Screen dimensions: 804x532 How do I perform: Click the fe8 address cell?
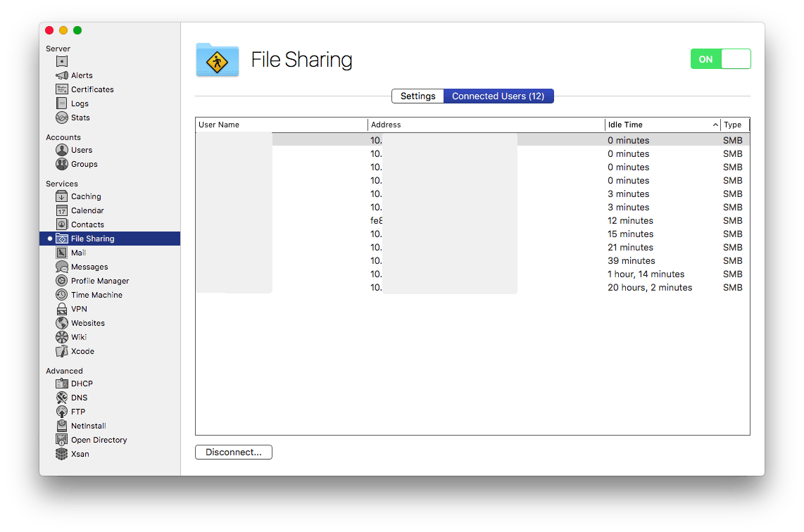pyautogui.click(x=377, y=220)
